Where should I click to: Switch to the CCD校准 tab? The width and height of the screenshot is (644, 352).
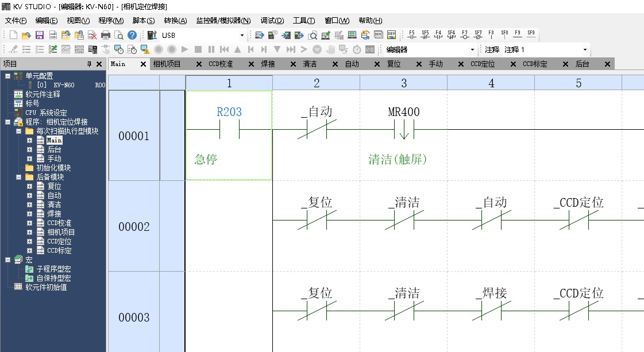click(221, 64)
